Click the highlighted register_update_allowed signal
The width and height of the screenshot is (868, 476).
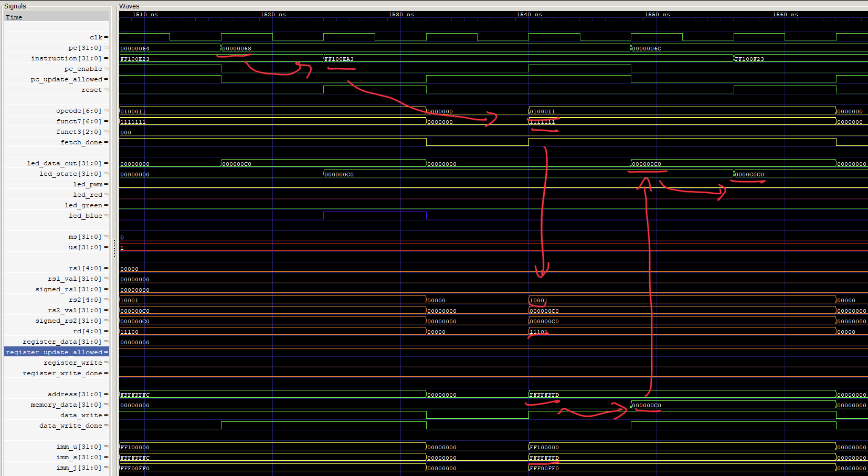click(x=57, y=352)
